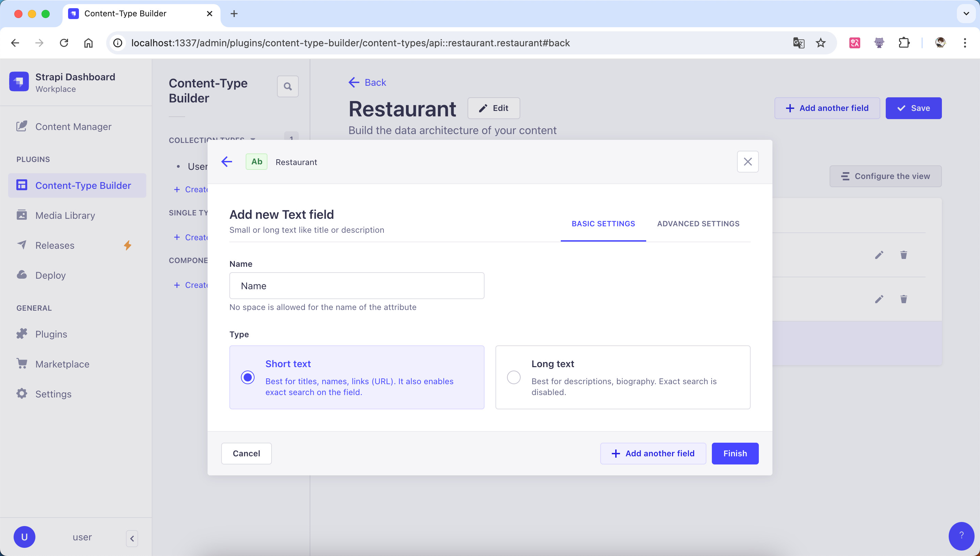The height and width of the screenshot is (556, 980).
Task: Switch to the Advanced Settings tab
Action: click(698, 224)
